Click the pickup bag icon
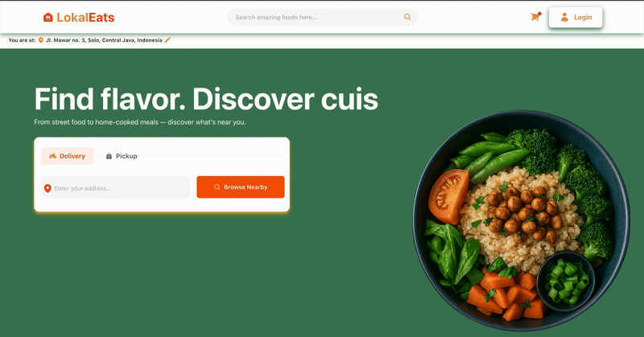The width and height of the screenshot is (644, 337). [109, 156]
